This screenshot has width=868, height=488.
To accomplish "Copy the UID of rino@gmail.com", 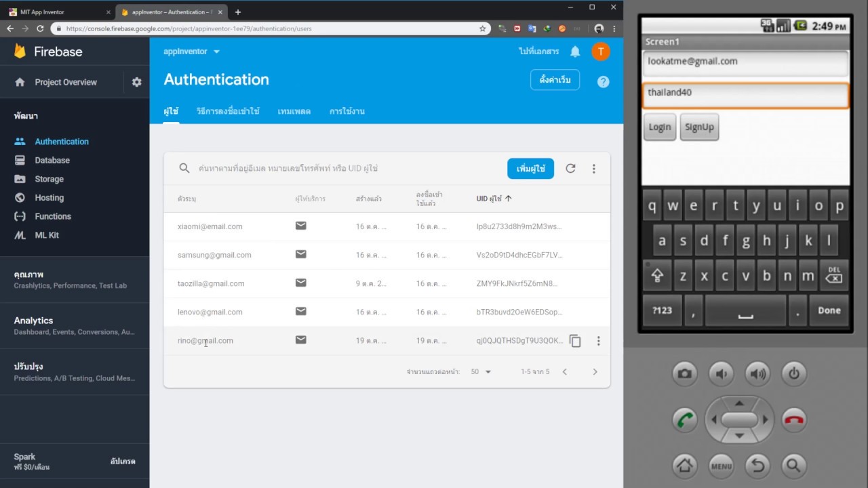I will [x=575, y=341].
